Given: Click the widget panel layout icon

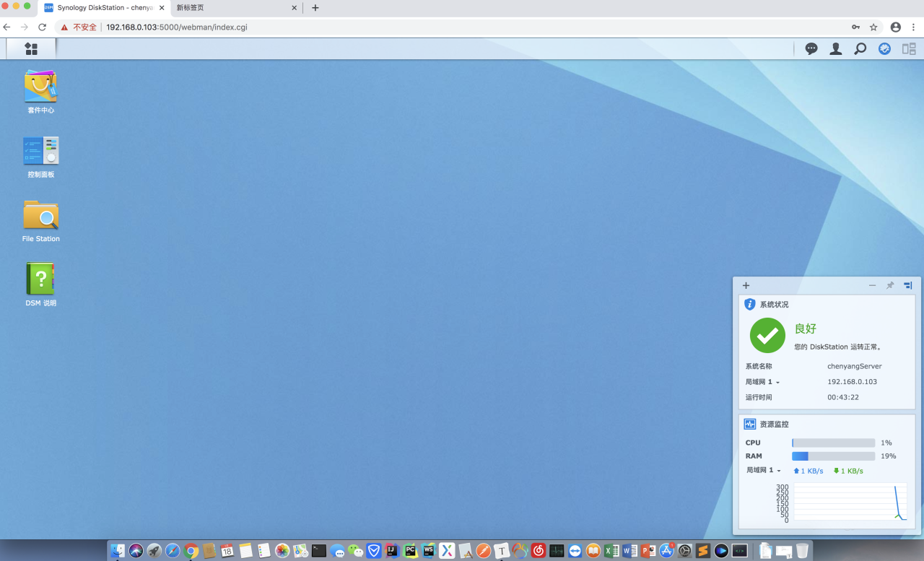Looking at the screenshot, I should (908, 285).
